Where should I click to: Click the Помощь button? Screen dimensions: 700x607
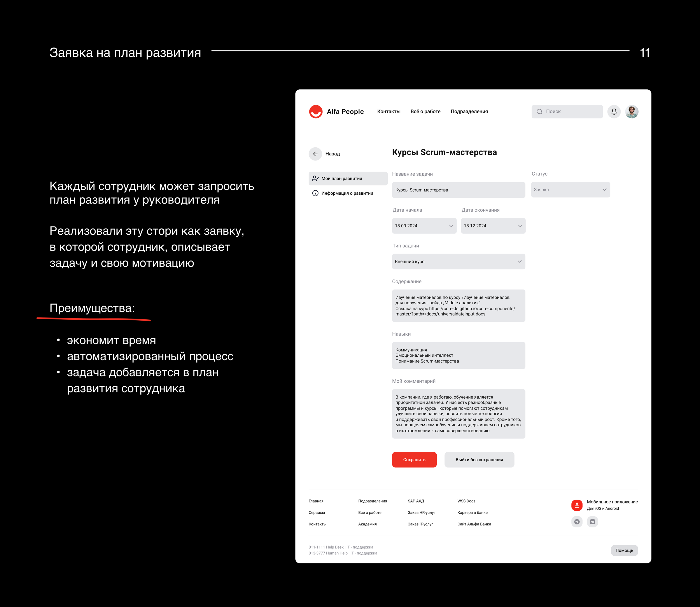pos(624,550)
